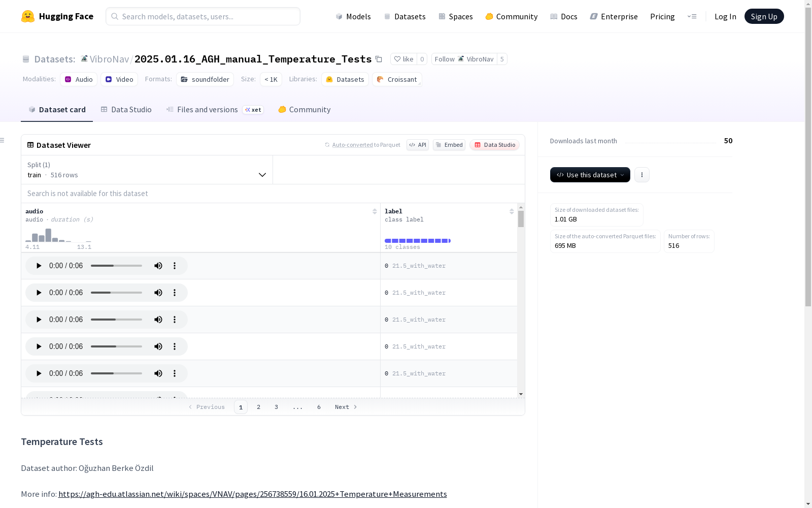Play the second audio row
This screenshot has height=508, width=812.
pos(39,293)
